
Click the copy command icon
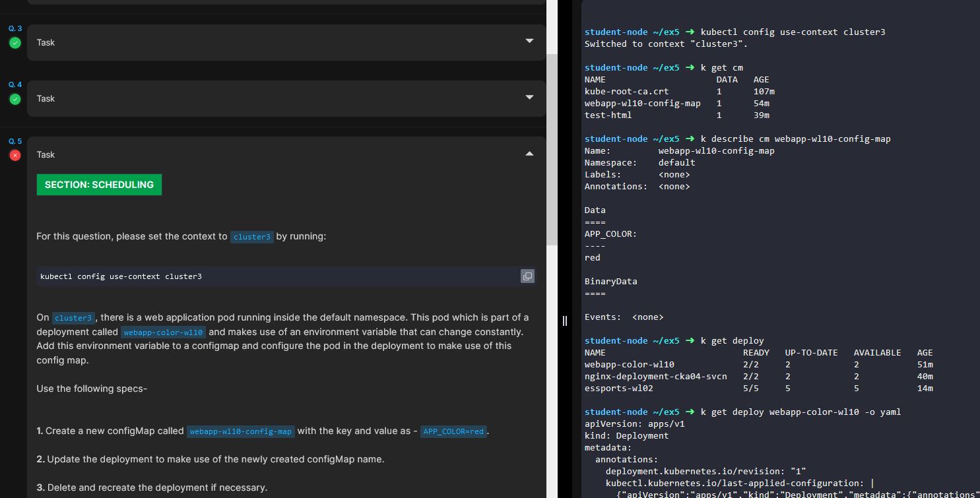point(527,276)
